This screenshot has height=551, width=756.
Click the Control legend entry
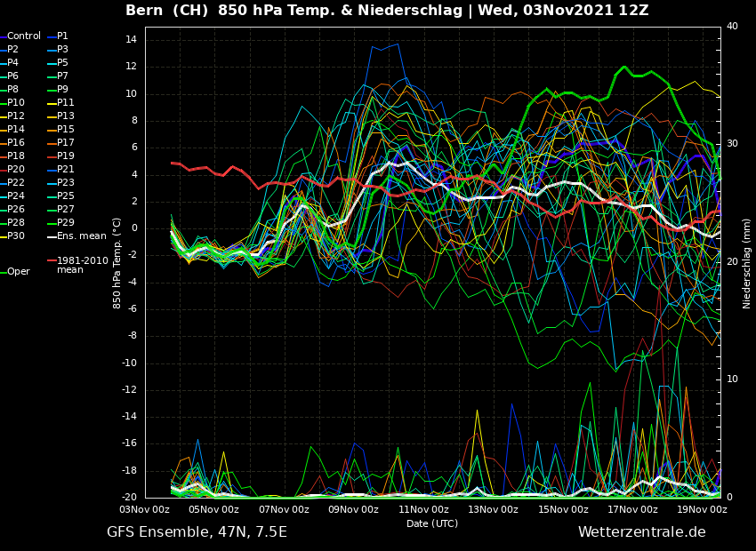(24, 36)
